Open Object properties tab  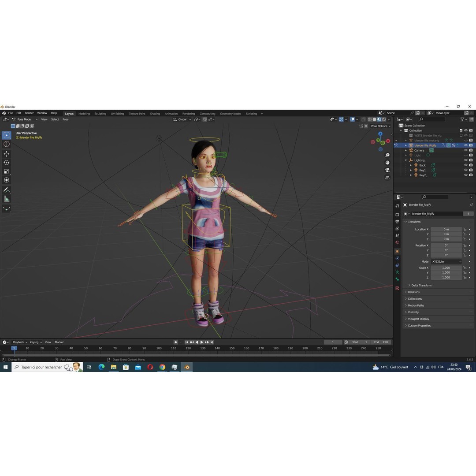point(397,251)
